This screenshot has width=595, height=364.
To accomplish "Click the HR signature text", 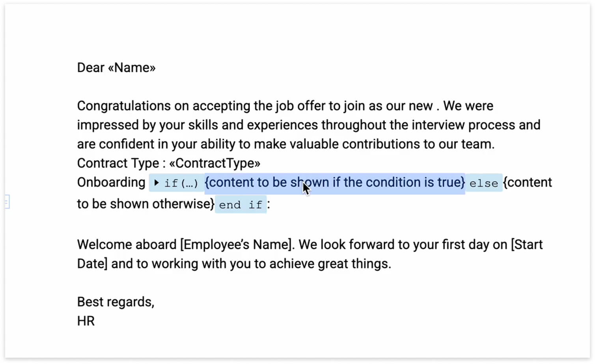I will click(x=86, y=321).
